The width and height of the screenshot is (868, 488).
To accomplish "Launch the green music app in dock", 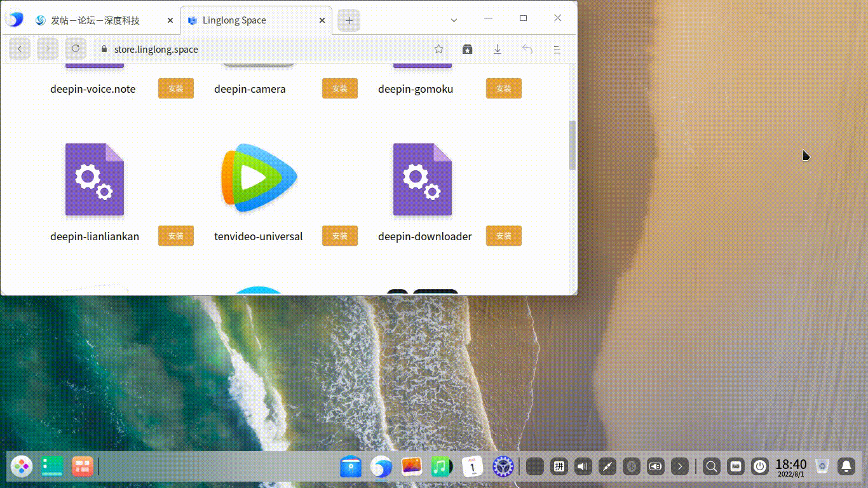I will pos(442,466).
